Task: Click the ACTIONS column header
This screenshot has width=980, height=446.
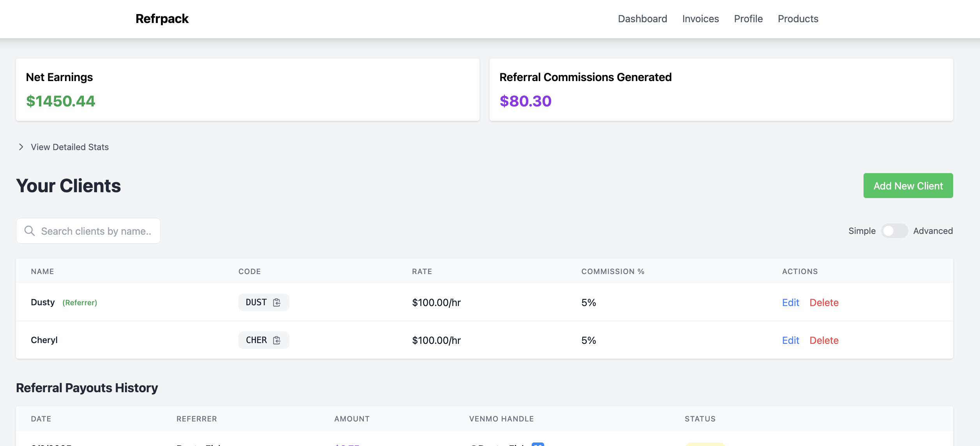Action: coord(800,271)
